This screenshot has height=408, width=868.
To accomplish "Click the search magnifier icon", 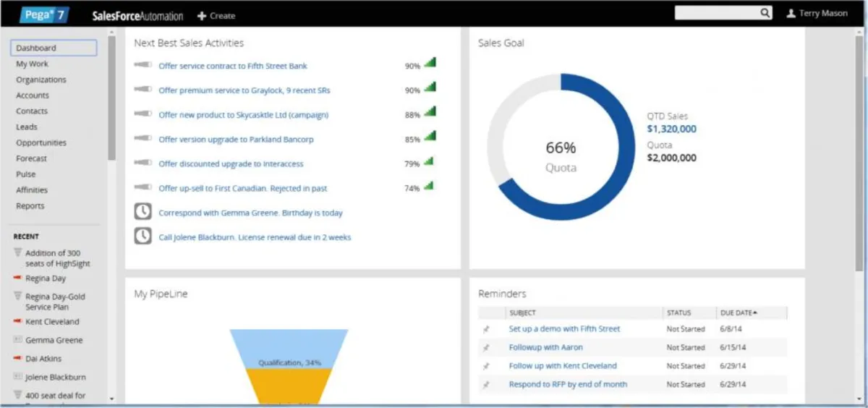I will coord(765,13).
